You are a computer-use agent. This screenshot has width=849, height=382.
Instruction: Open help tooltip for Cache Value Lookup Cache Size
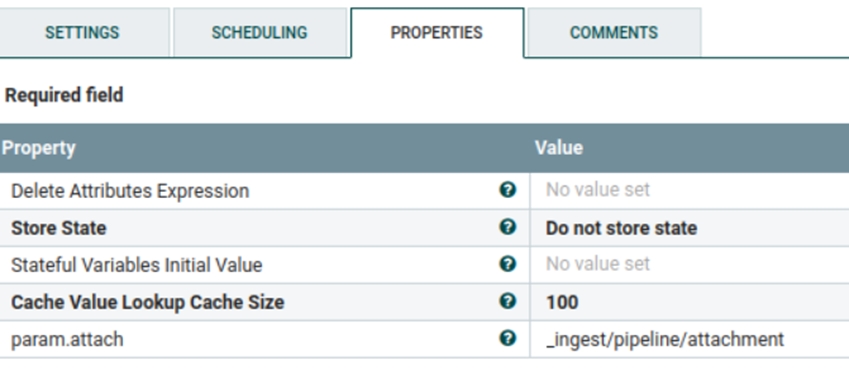(507, 301)
